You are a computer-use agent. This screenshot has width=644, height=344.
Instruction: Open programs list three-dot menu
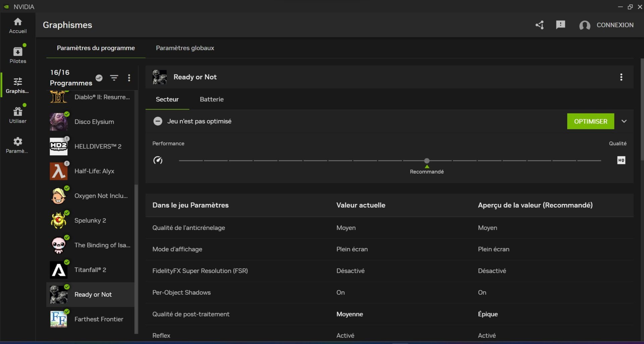pyautogui.click(x=129, y=78)
